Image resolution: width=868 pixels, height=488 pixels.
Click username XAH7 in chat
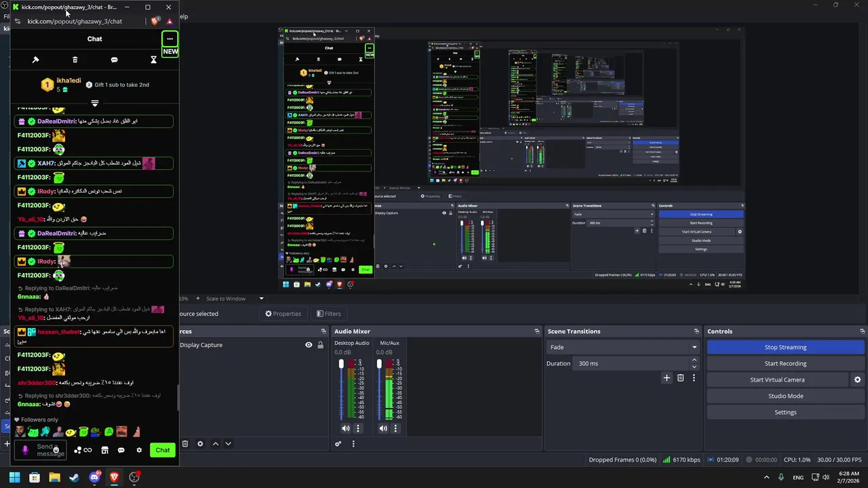click(x=46, y=163)
